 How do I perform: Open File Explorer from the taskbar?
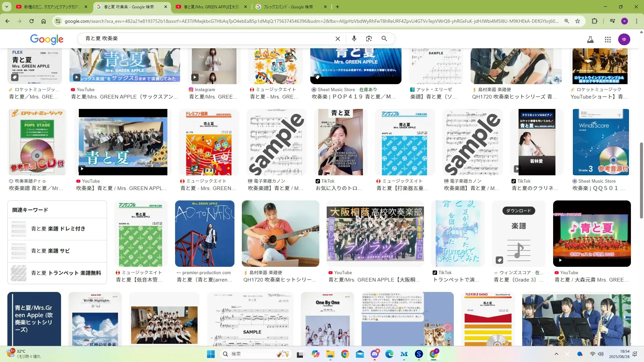(x=330, y=354)
